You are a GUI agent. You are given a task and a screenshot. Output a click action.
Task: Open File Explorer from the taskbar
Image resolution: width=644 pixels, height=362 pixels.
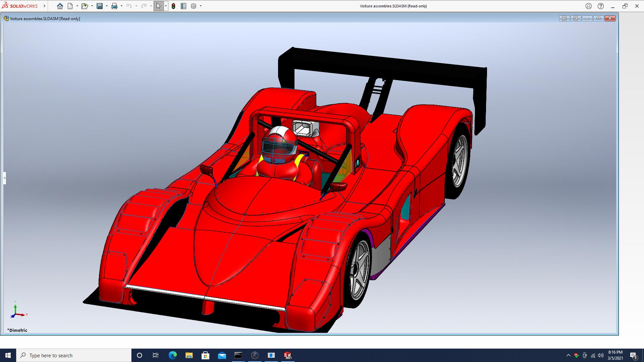coord(189,355)
